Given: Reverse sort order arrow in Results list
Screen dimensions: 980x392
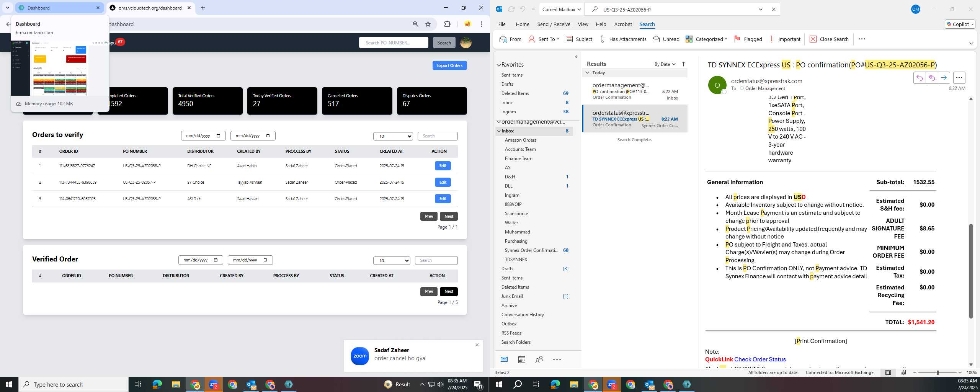Looking at the screenshot, I should [683, 64].
